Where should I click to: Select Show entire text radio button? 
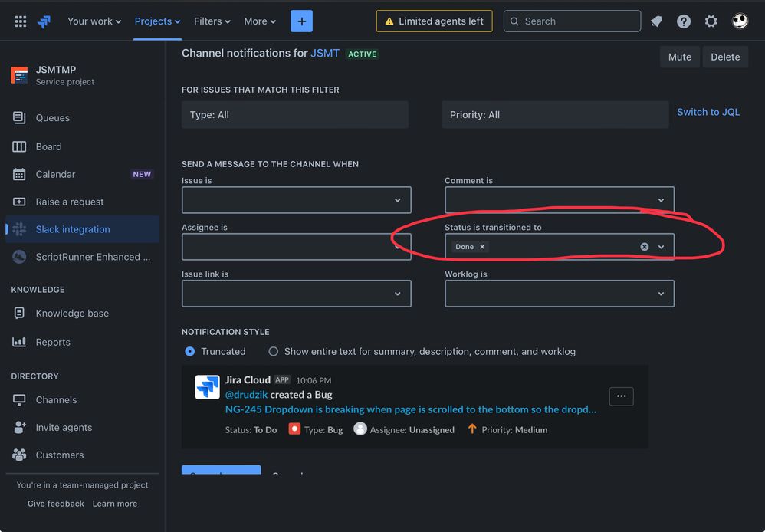(x=273, y=351)
